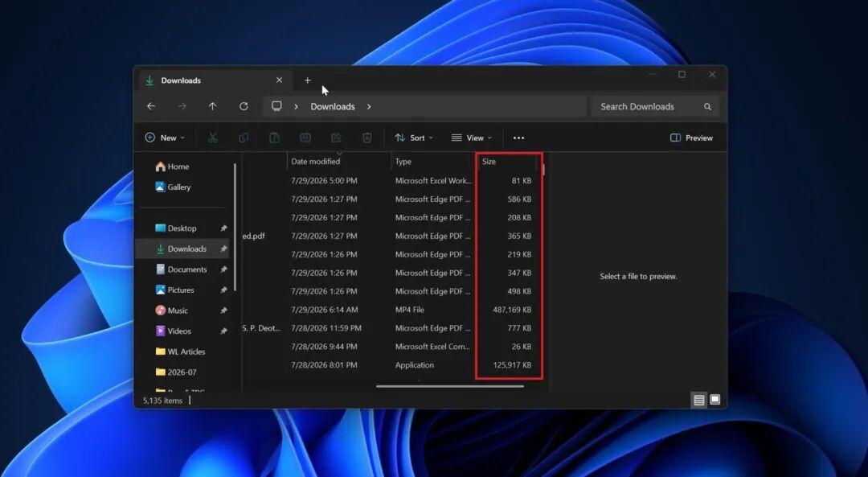Go back with the left arrow button
The width and height of the screenshot is (868, 477).
[151, 106]
